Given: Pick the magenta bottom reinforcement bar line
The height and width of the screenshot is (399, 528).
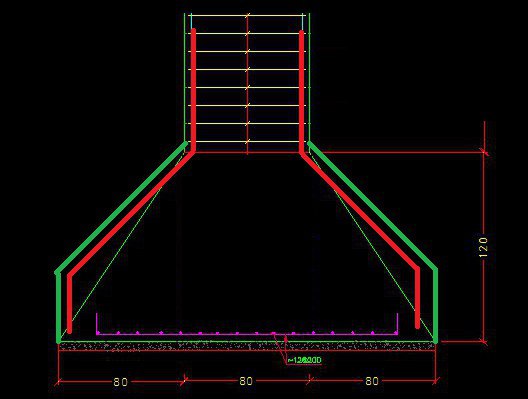Looking at the screenshot, I should point(247,334).
